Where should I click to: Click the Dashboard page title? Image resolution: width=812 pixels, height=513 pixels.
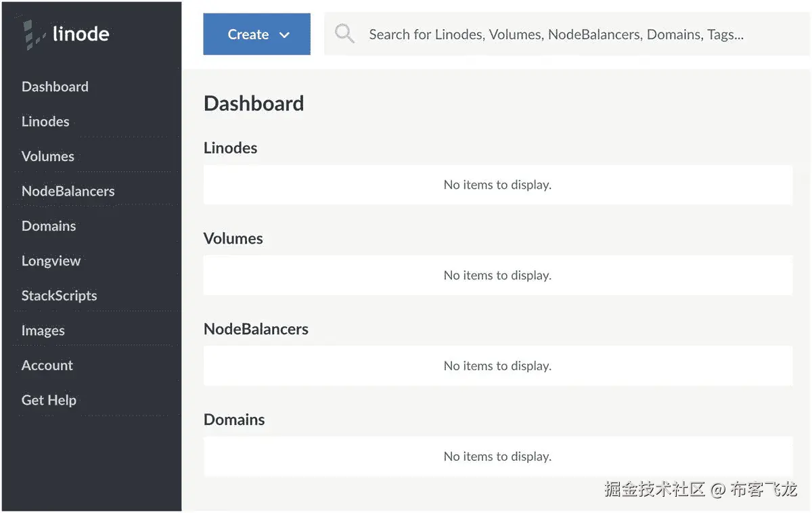click(x=254, y=104)
